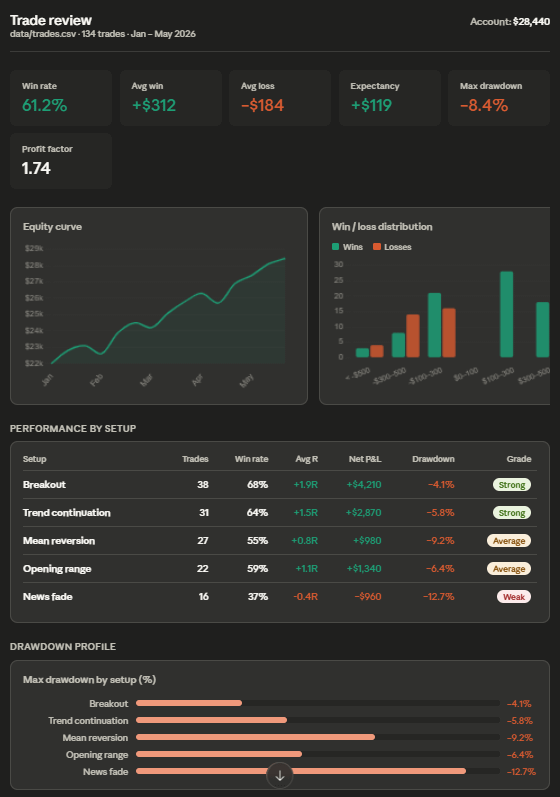Screen dimensions: 560x797
Task: Sort table by Win rate header
Action: click(x=252, y=459)
